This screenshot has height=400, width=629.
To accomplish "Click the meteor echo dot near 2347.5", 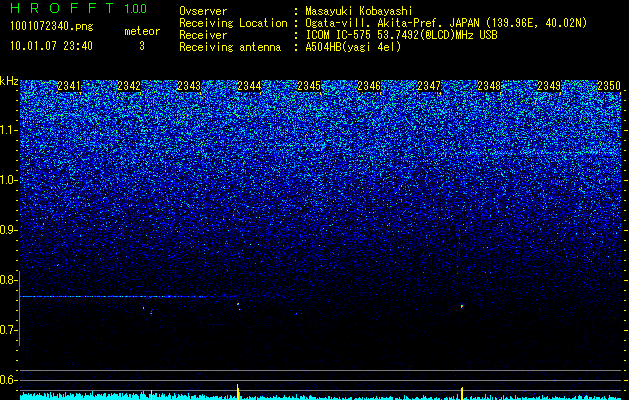I will pos(462,306).
